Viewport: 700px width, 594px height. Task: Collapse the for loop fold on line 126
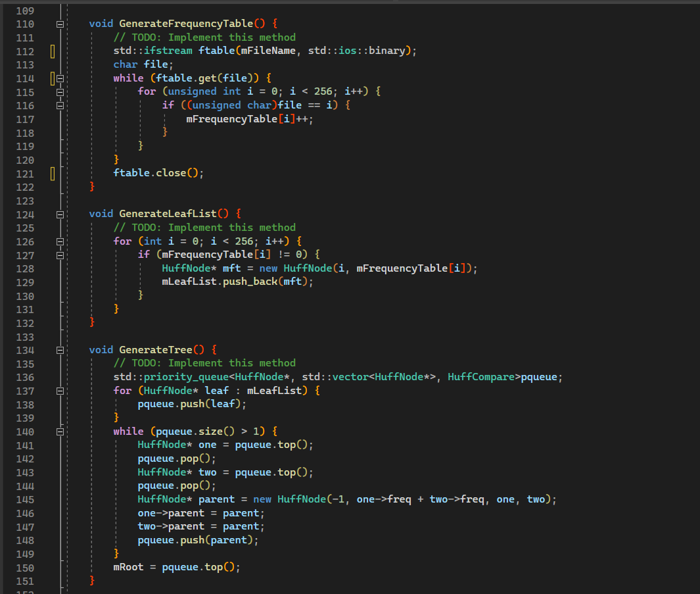tap(59, 241)
